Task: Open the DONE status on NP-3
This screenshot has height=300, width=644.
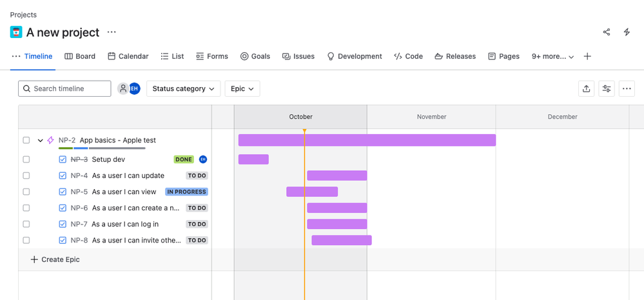Action: 184,159
